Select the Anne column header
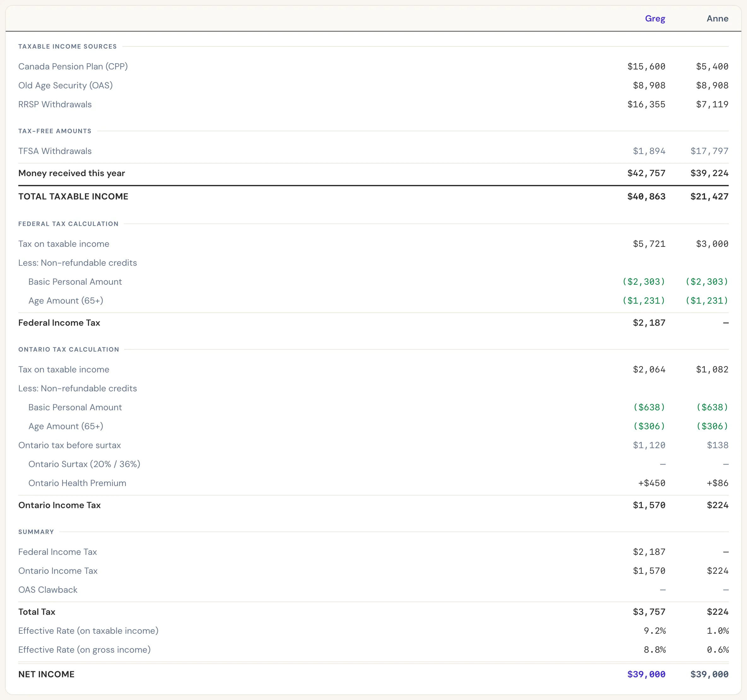Screen dimensions: 747x700 point(717,18)
